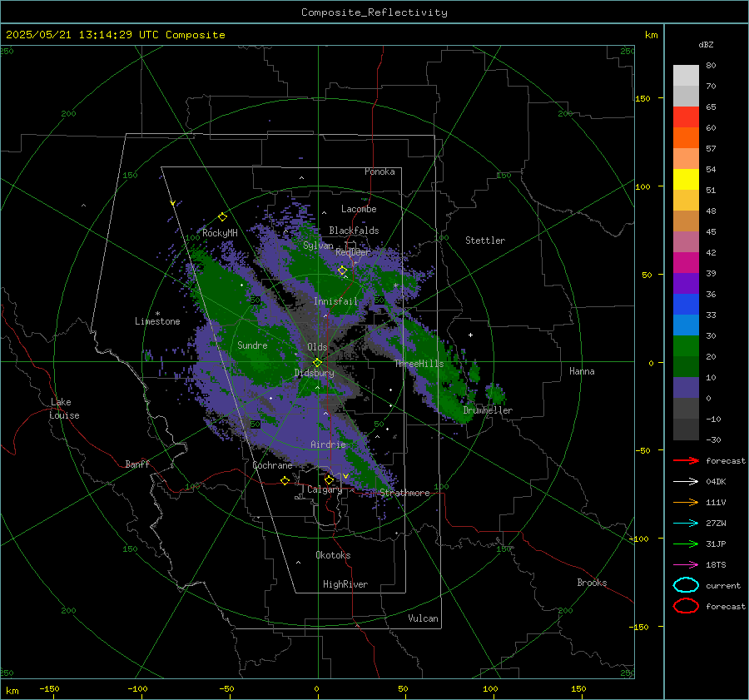Viewport: 749px width, 700px height.
Task: Pick the purple 36–39 dBZ legend swatch
Action: (x=686, y=284)
